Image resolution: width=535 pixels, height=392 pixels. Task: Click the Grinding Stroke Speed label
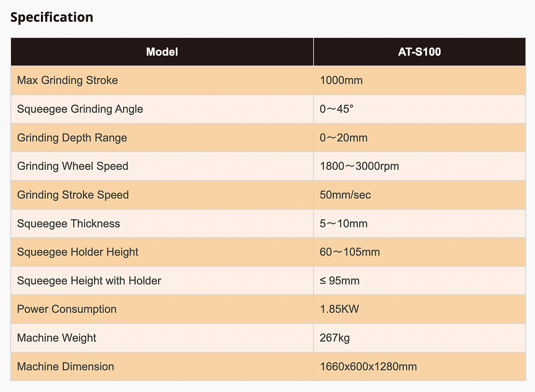pos(73,195)
